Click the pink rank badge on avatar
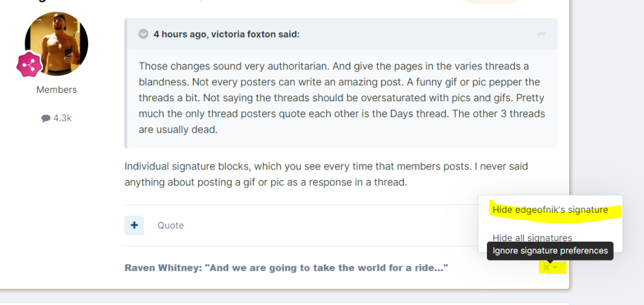The image size is (644, 305). click(30, 64)
